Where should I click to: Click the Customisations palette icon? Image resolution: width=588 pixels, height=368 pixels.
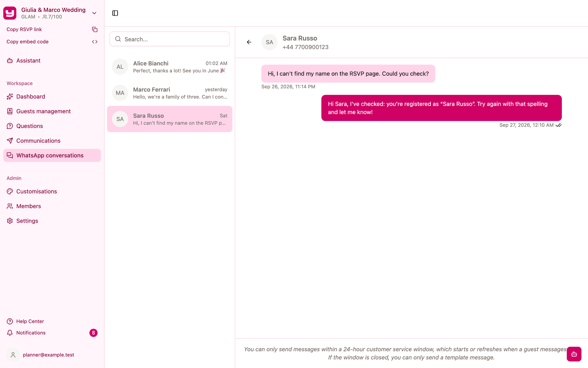pyautogui.click(x=10, y=191)
